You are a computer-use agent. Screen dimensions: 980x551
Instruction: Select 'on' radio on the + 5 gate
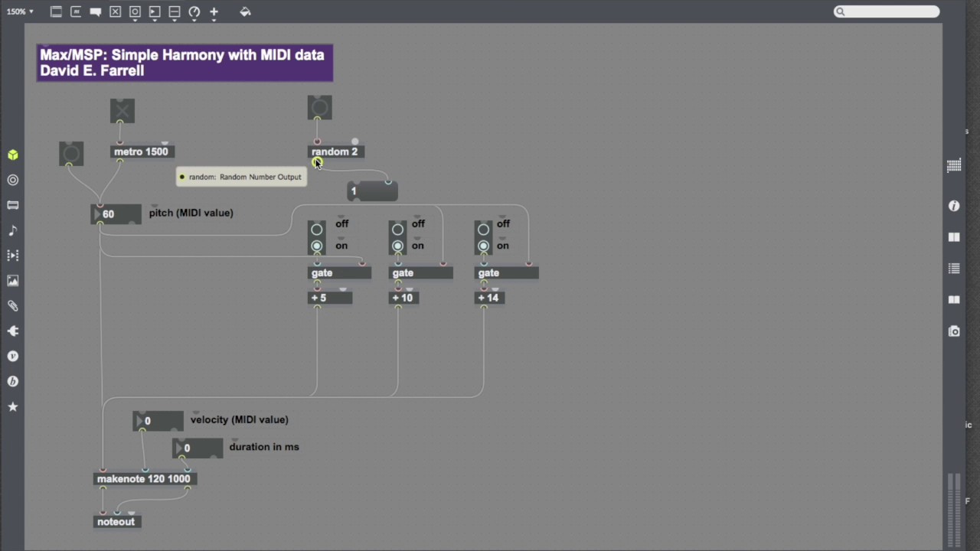tap(316, 246)
